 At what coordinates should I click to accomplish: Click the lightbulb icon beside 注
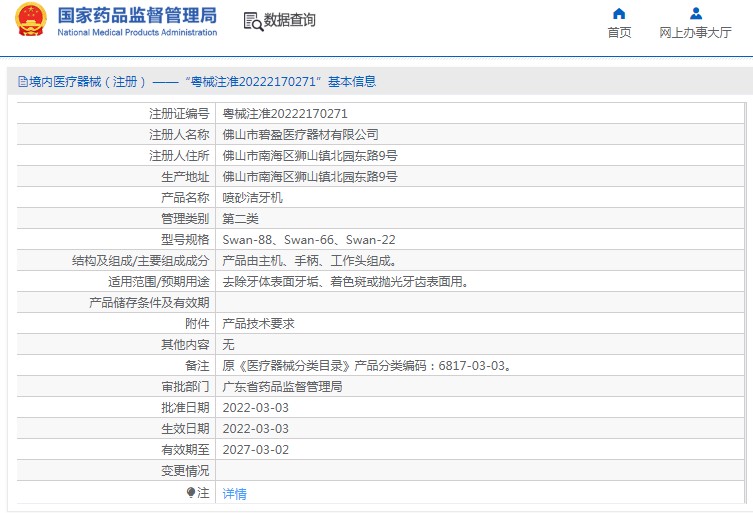point(191,492)
